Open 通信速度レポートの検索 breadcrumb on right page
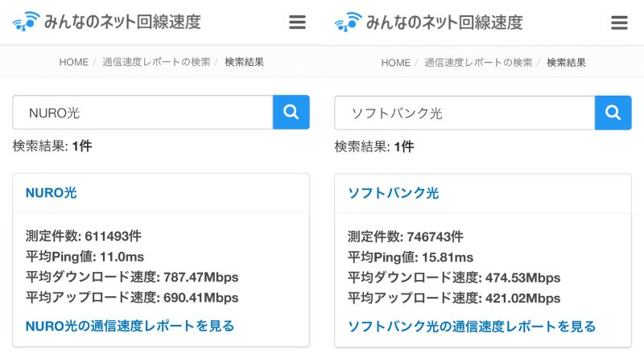The image size is (644, 362). (x=478, y=63)
